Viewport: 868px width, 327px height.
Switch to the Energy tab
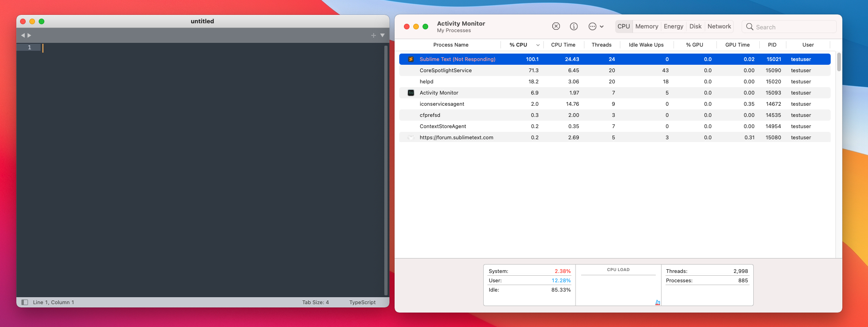[674, 27]
